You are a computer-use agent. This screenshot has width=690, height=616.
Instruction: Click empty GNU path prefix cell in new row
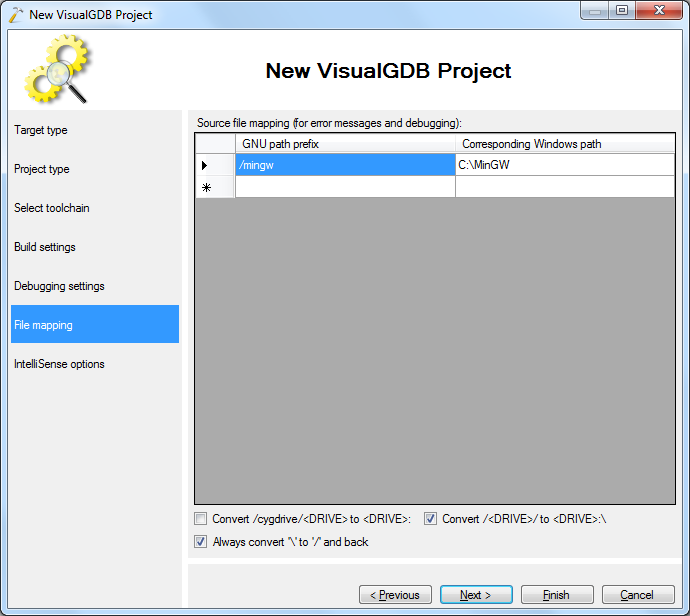pyautogui.click(x=345, y=187)
